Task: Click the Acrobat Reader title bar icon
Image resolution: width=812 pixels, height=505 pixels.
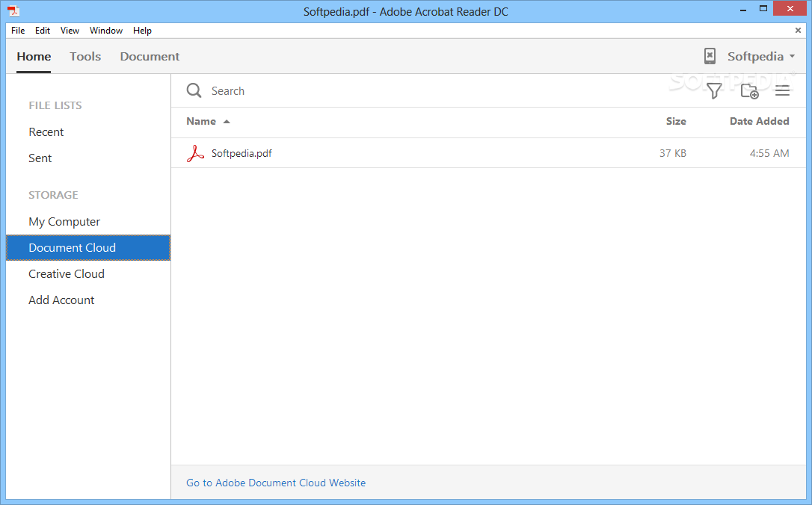Action: [13, 11]
